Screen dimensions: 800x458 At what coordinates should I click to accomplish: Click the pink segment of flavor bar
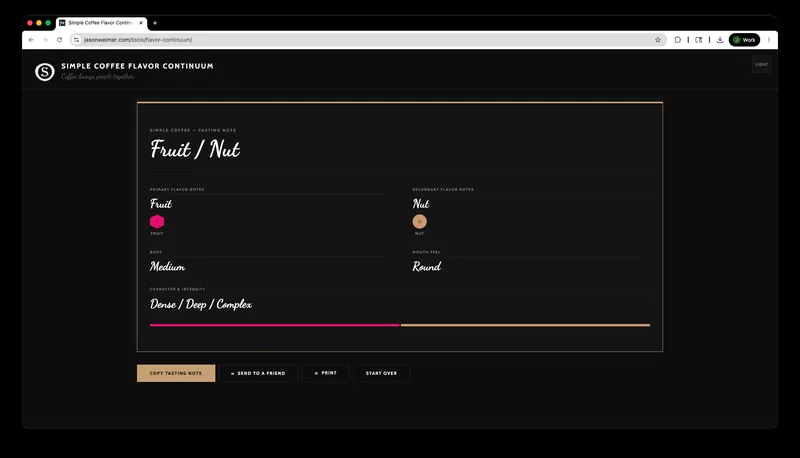[x=274, y=325]
